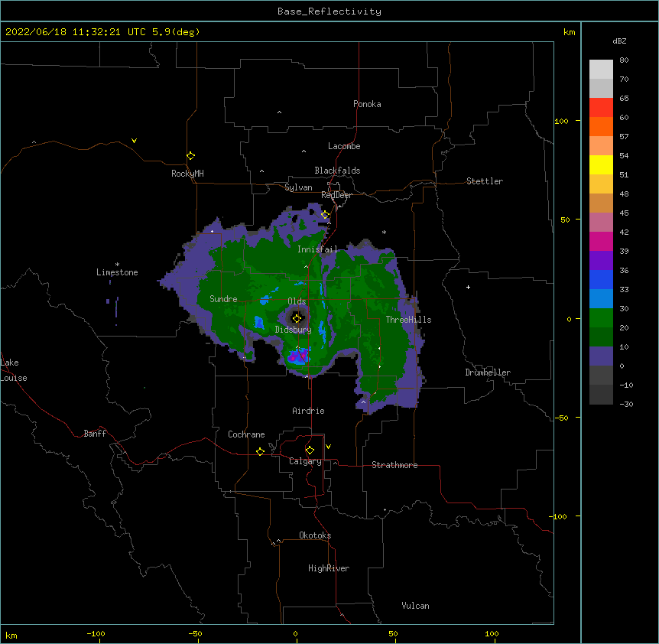Click the Sylvan town label
This screenshot has width=659, height=644.
[298, 187]
